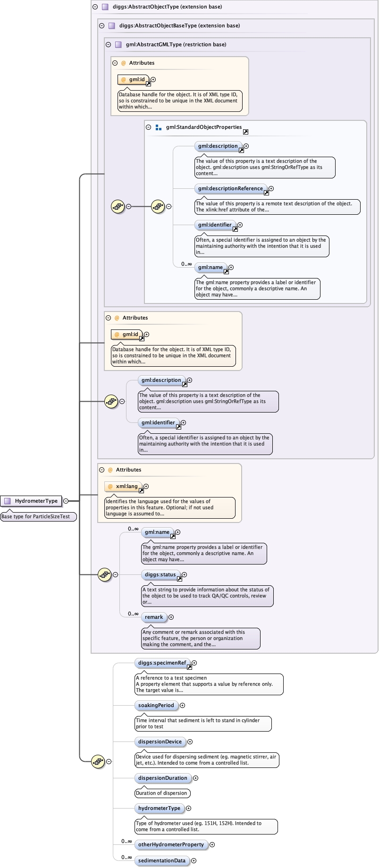
Task: Click the reference arrow on diggs:specimenRef
Action: tap(189, 667)
